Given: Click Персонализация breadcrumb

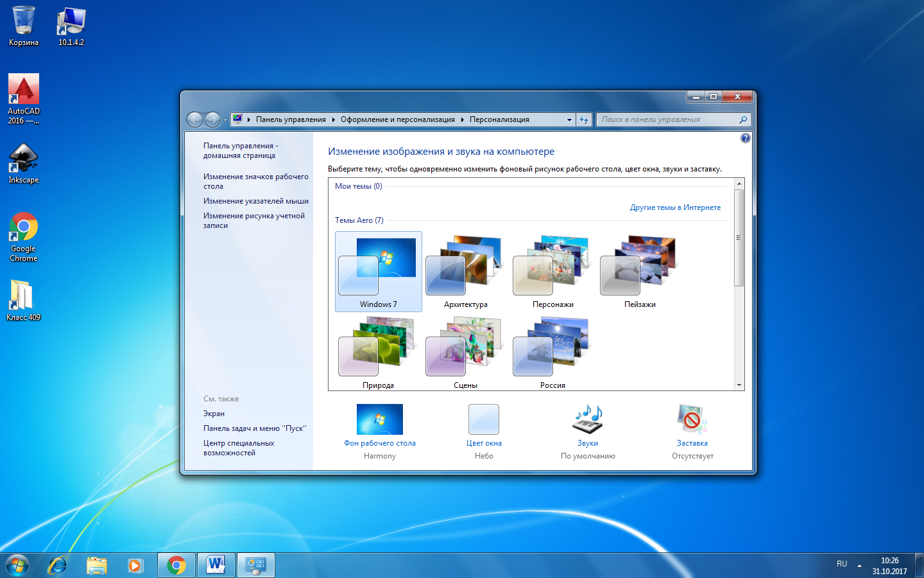Looking at the screenshot, I should pos(499,119).
